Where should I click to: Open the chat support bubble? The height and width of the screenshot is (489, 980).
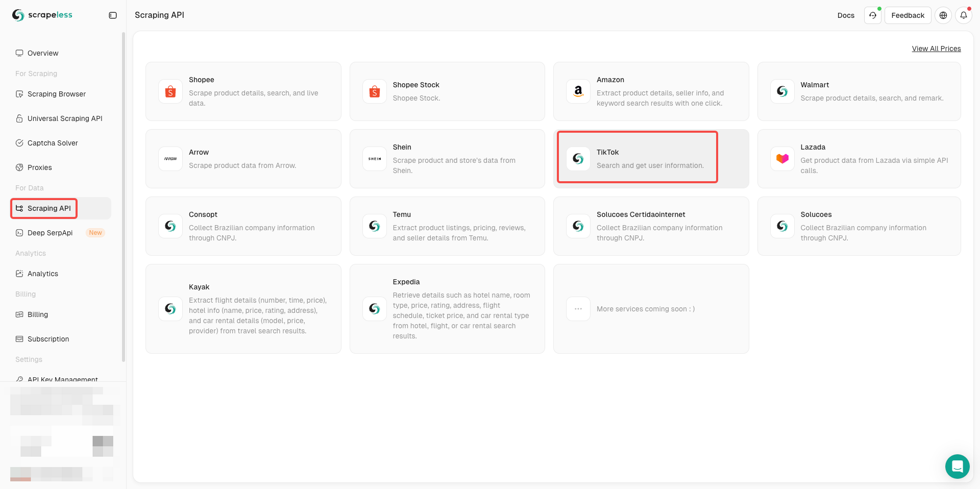tap(958, 467)
